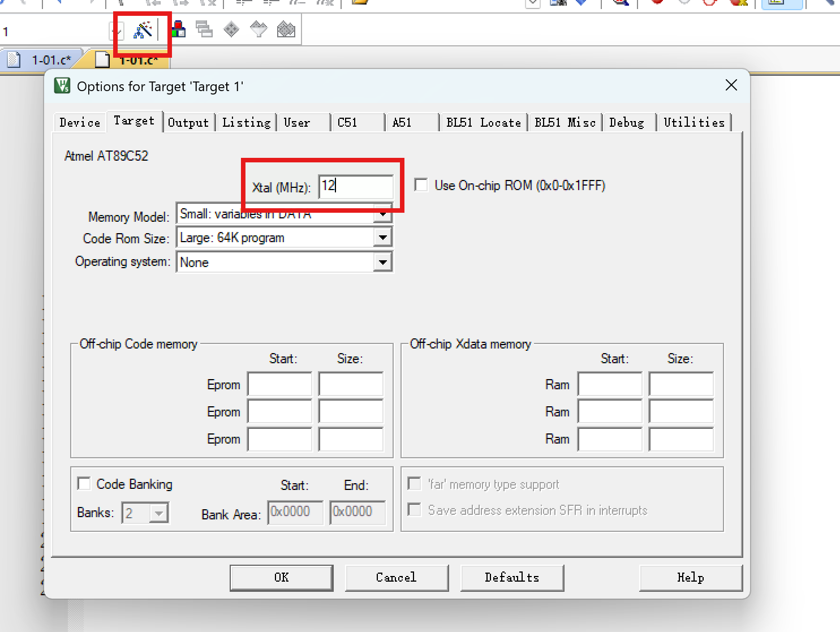Open the Help button
The height and width of the screenshot is (632, 840).
691,578
